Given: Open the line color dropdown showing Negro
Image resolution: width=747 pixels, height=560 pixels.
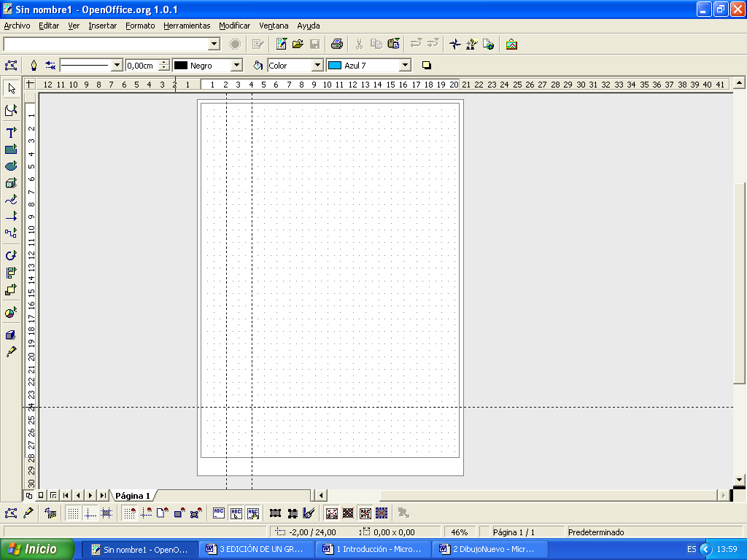Looking at the screenshot, I should coord(236,66).
